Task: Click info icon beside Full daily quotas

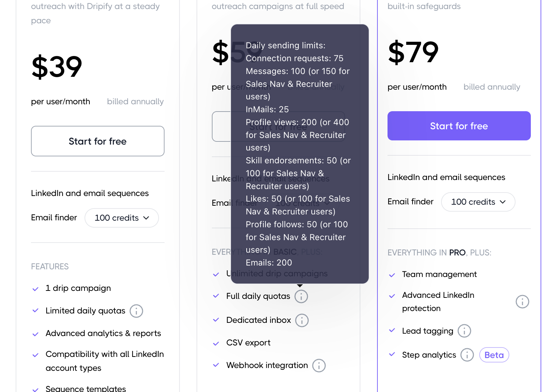Action: point(301,296)
